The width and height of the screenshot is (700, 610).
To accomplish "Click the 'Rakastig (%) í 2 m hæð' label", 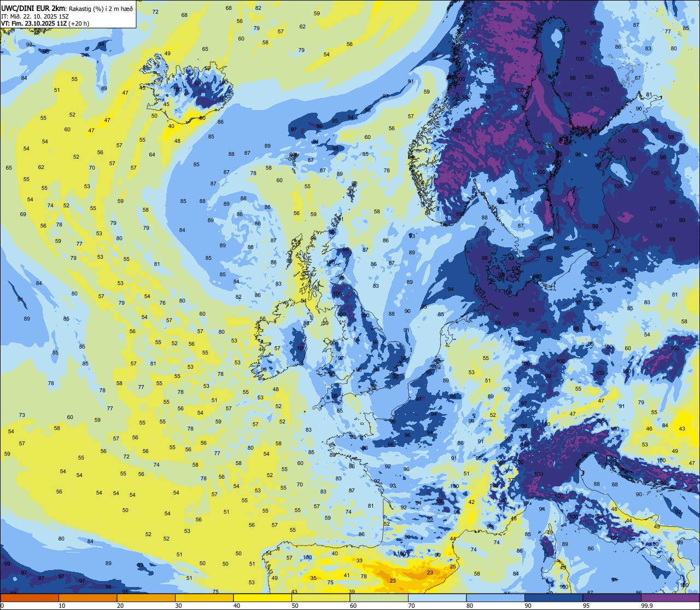I will pos(100,8).
